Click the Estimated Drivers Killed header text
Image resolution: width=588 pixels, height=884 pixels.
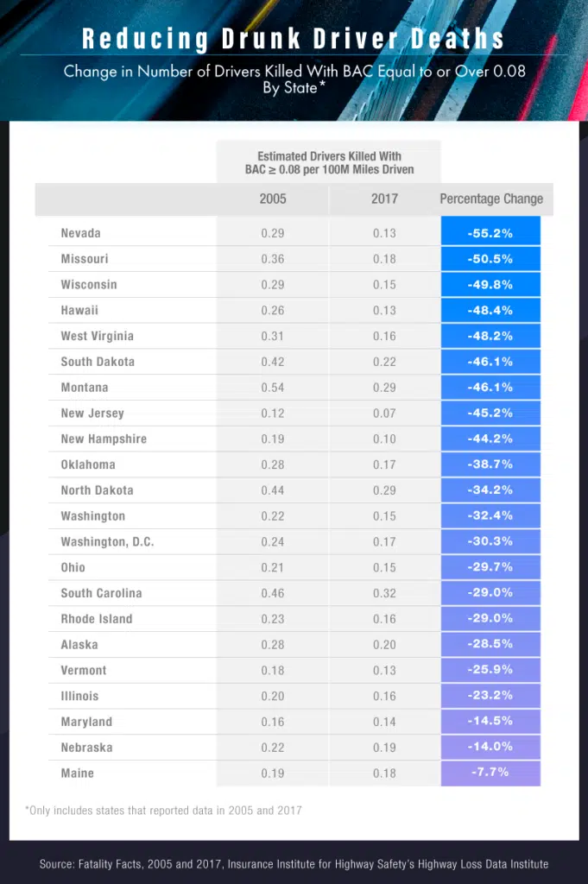(x=329, y=163)
